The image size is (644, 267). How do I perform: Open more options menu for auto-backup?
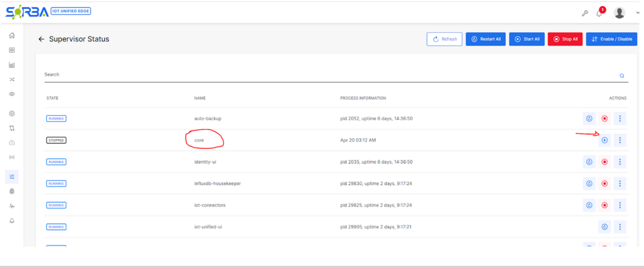(620, 119)
